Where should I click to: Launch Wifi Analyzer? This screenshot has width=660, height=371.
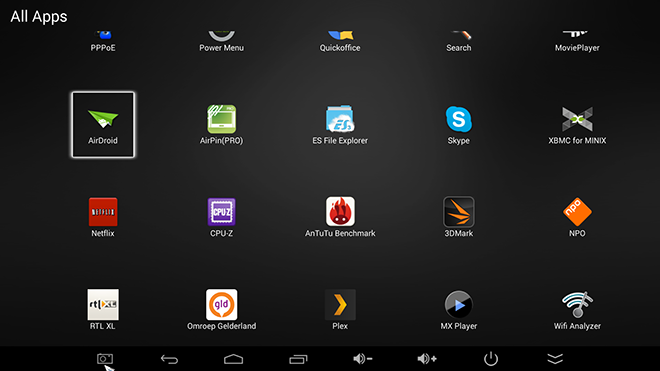[x=577, y=310]
